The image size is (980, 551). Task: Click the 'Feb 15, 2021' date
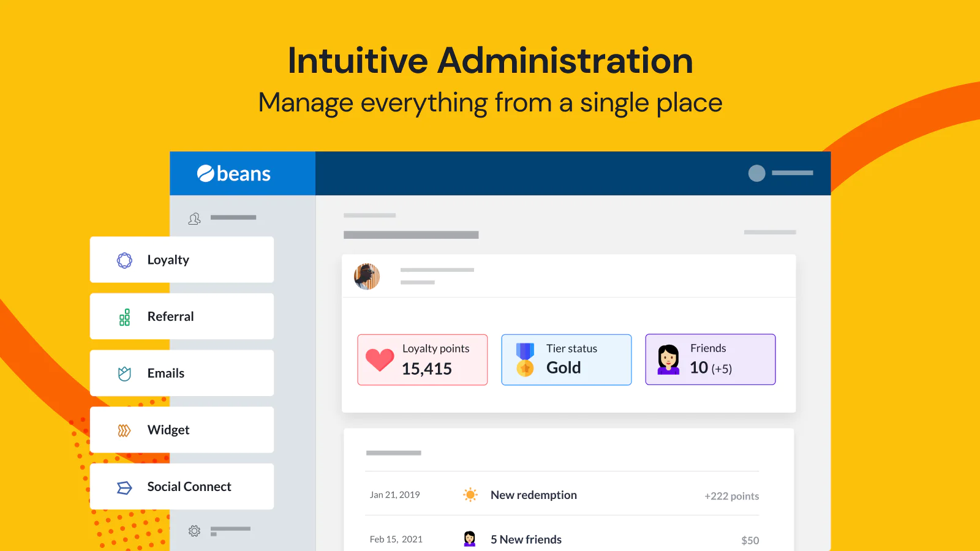pyautogui.click(x=396, y=539)
